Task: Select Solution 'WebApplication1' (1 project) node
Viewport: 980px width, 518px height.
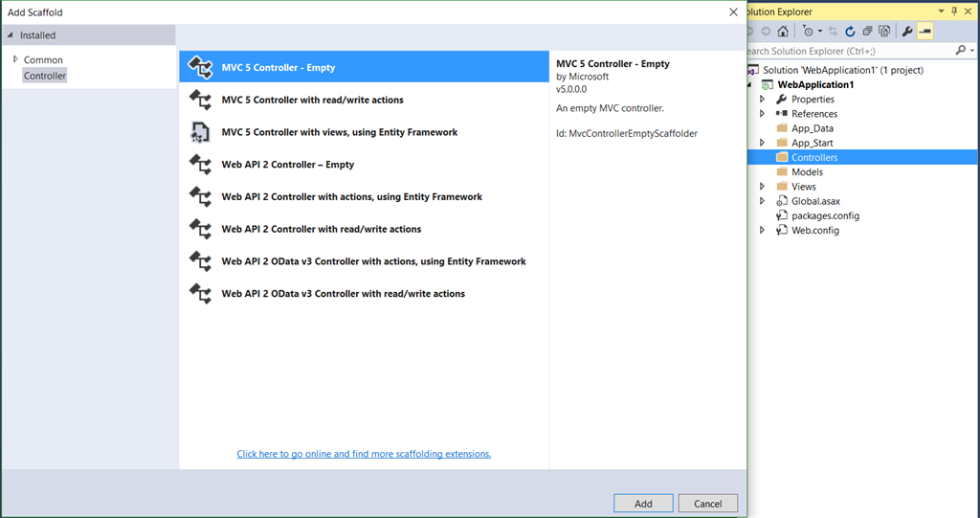Action: point(843,70)
